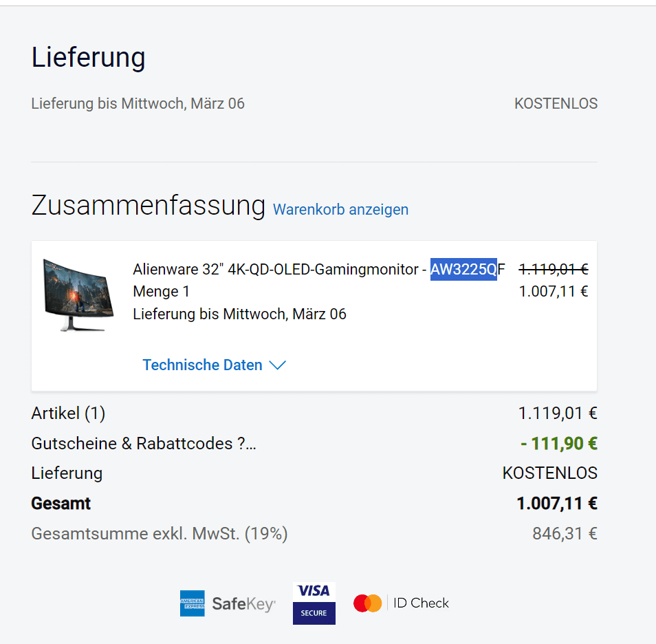656x644 pixels.
Task: Expand the Technische Daten section
Action: click(x=214, y=365)
